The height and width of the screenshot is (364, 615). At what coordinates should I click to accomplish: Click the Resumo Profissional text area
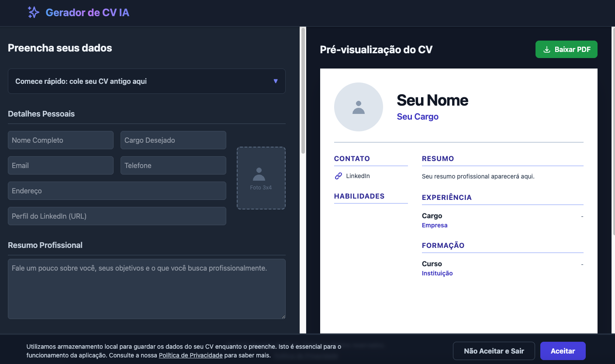(x=146, y=288)
